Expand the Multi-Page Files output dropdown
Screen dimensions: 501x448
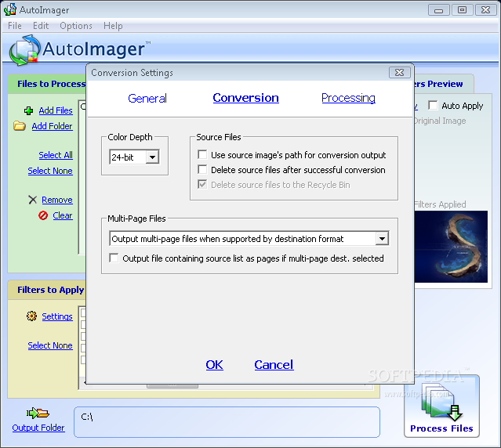click(x=382, y=239)
